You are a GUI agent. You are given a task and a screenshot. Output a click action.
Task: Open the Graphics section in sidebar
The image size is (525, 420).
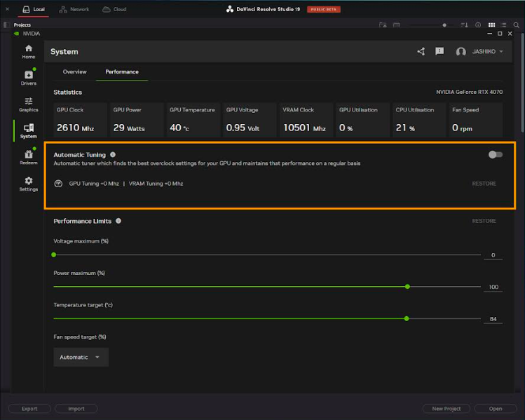29,104
